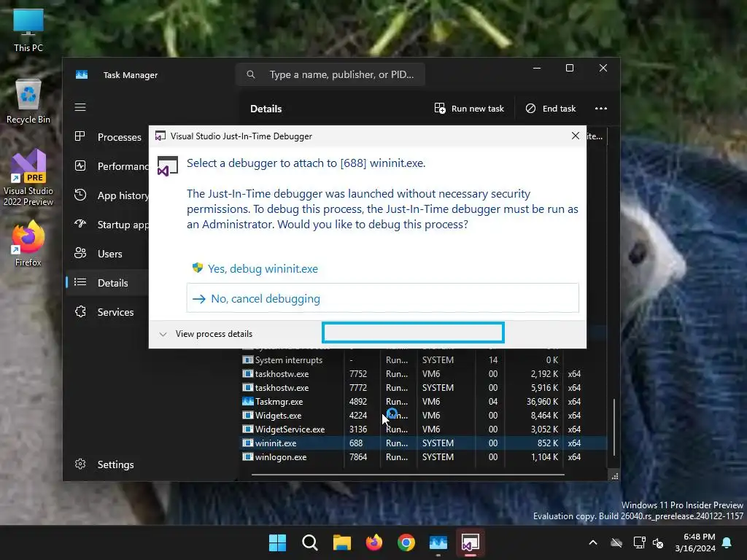Click the Run new task label
This screenshot has width=747, height=560.
pyautogui.click(x=477, y=109)
